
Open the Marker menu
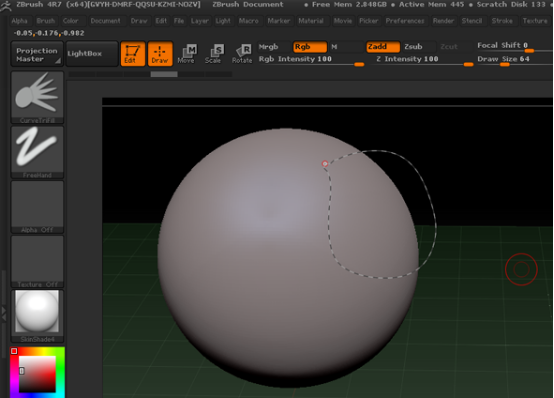tap(279, 21)
